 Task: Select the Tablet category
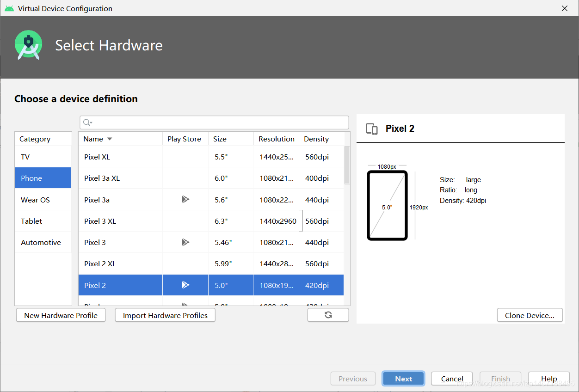[x=43, y=221]
